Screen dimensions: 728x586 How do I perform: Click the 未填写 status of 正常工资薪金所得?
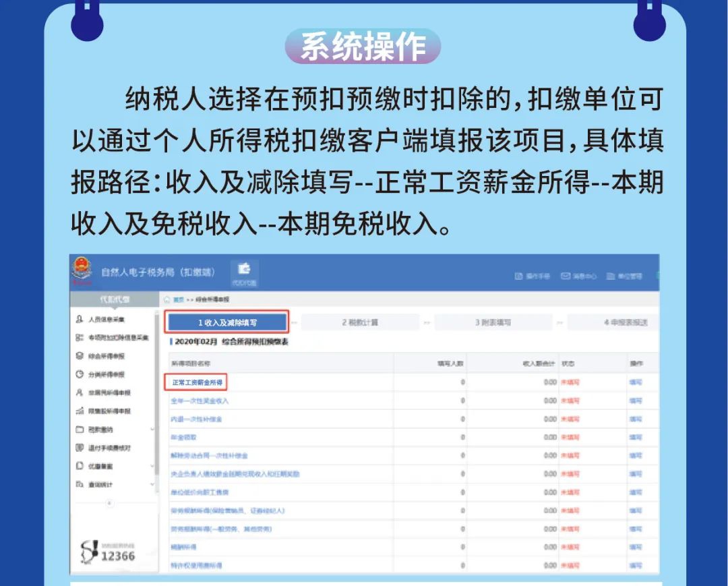570,382
